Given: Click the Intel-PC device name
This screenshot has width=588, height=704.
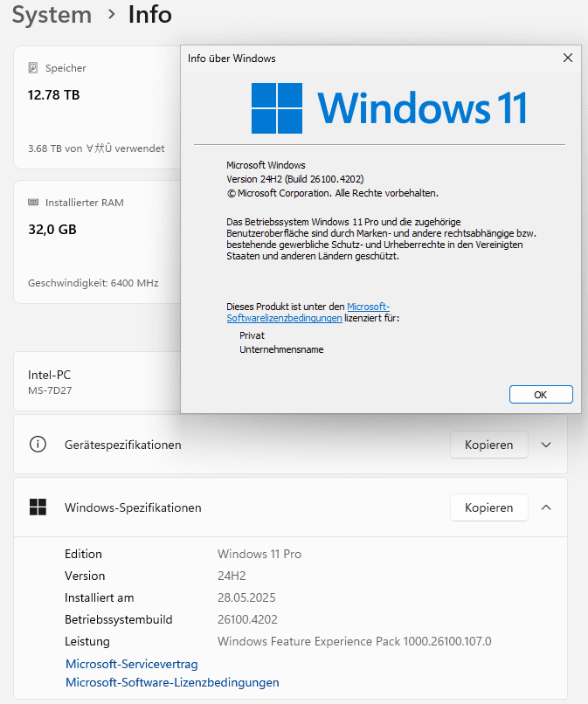Looking at the screenshot, I should tap(50, 375).
